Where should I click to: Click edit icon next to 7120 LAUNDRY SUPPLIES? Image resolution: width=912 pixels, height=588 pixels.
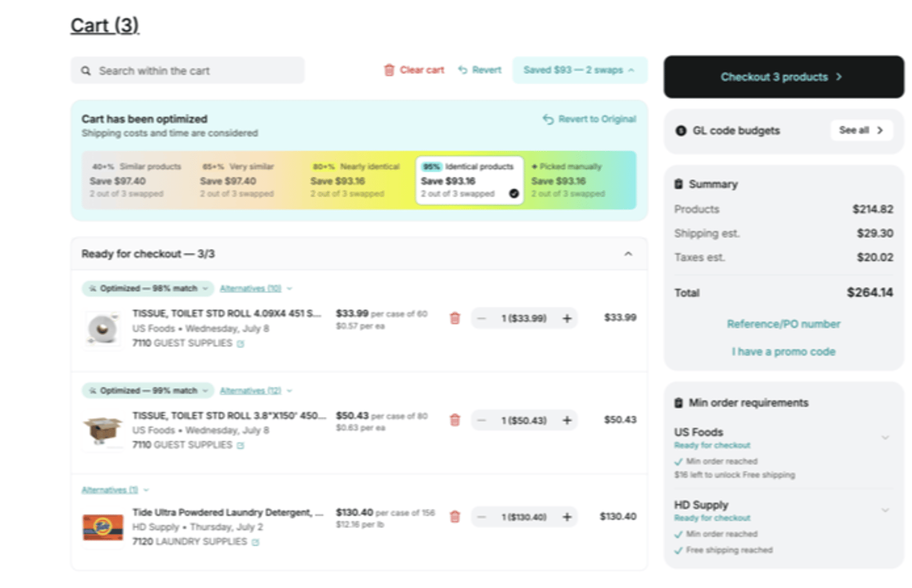(255, 542)
